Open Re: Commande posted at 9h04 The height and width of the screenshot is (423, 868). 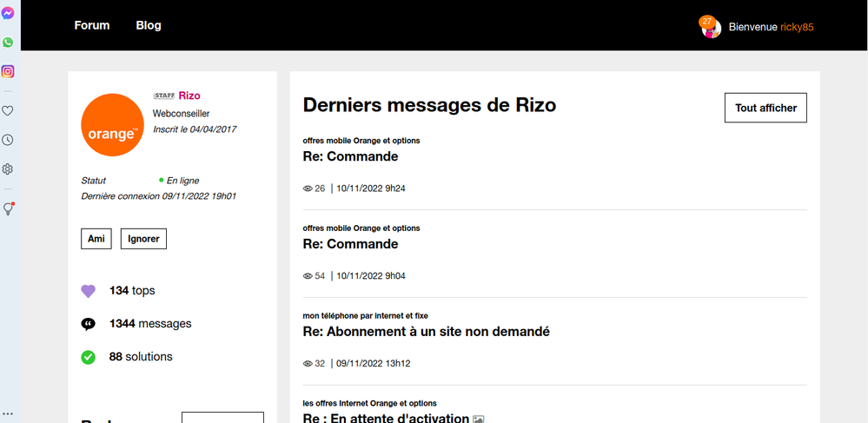point(350,244)
